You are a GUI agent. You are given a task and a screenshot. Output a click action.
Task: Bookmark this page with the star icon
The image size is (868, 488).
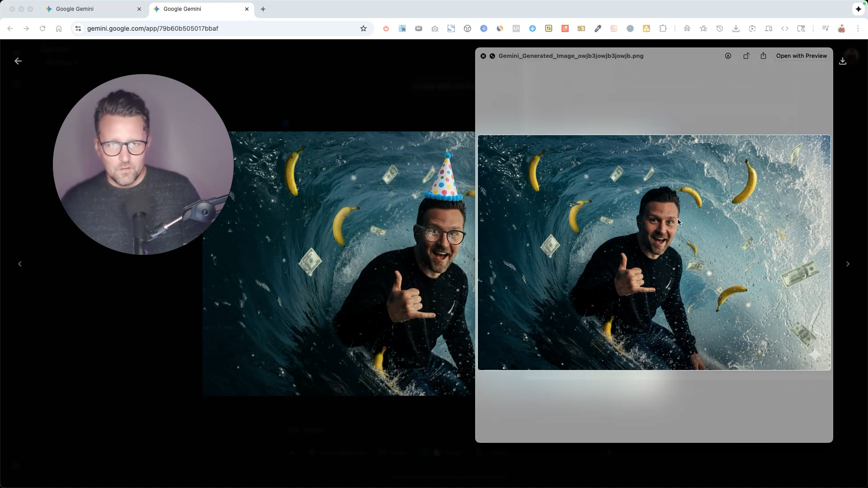pos(363,28)
